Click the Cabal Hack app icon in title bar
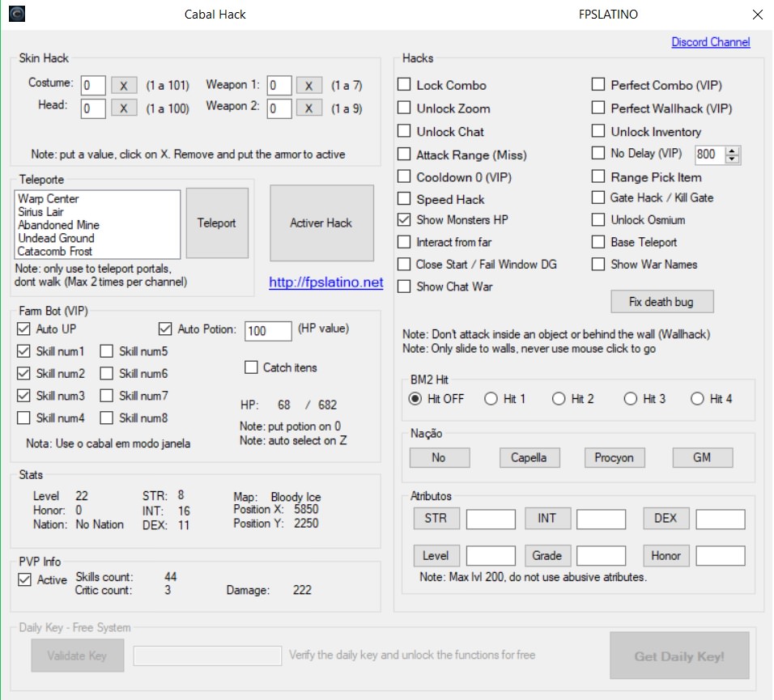Screen dimensions: 774x700 17,14
